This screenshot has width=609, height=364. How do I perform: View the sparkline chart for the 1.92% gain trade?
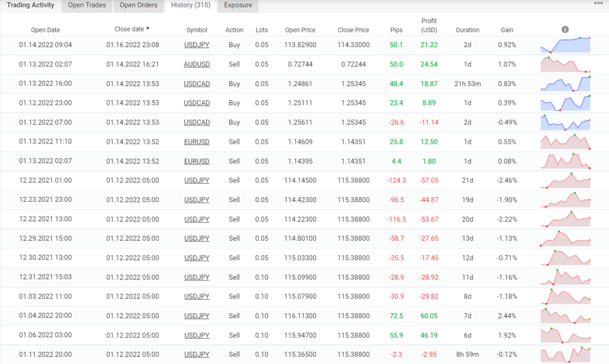coord(565,335)
